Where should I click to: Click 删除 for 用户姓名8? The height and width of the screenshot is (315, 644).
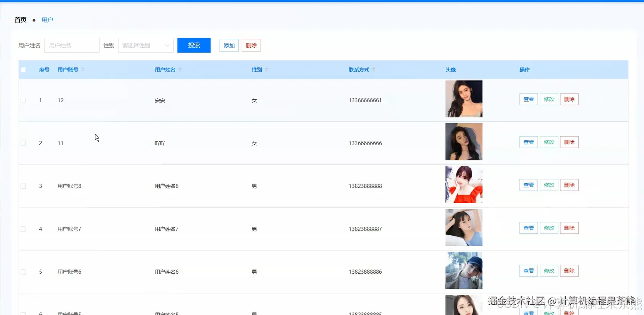point(569,185)
